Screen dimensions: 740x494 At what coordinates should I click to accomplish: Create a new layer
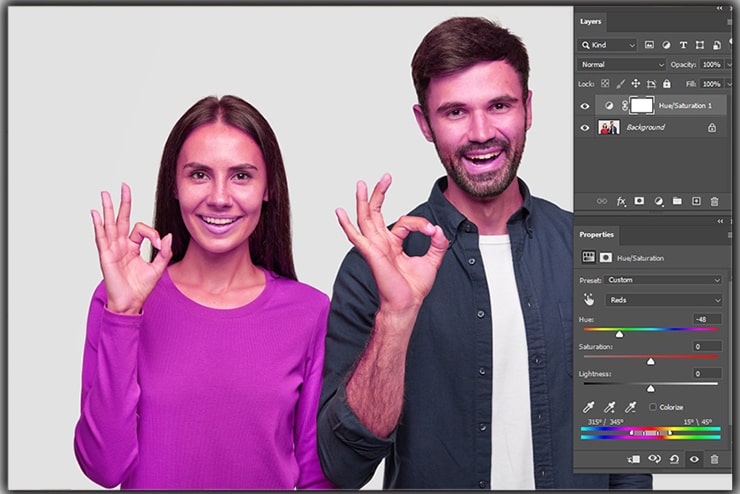[696, 201]
